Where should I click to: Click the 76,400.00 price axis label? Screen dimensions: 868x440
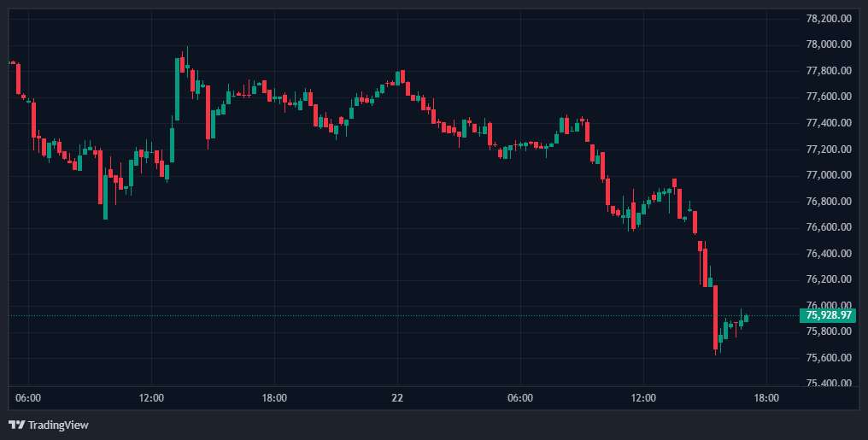pyautogui.click(x=829, y=253)
